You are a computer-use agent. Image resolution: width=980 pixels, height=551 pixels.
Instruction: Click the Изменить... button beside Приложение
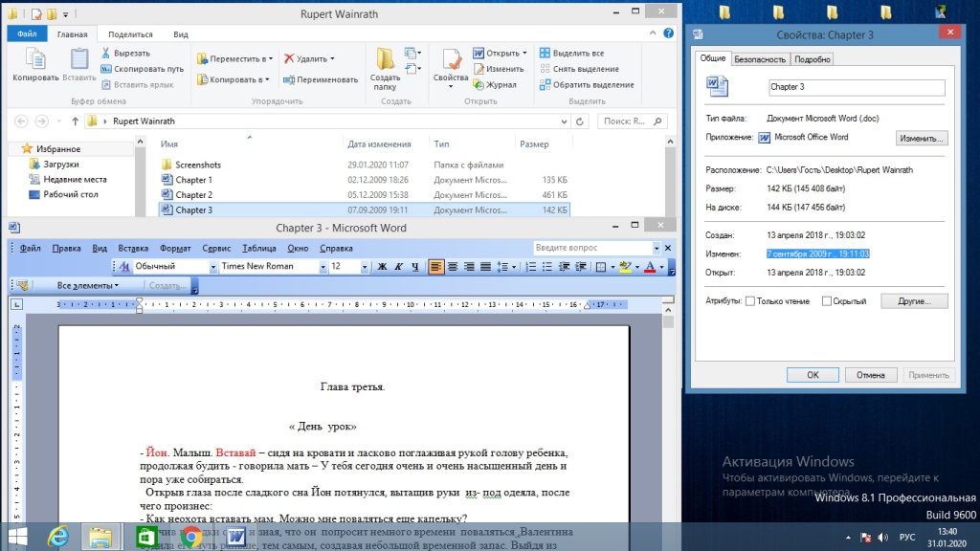coord(922,138)
